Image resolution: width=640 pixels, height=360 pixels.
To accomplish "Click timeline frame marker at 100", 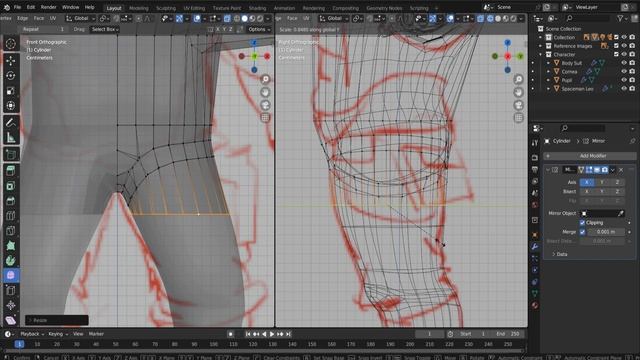I will (213, 344).
